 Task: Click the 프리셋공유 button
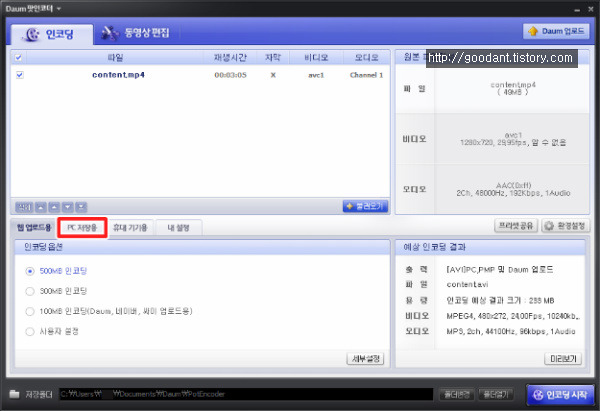point(516,226)
